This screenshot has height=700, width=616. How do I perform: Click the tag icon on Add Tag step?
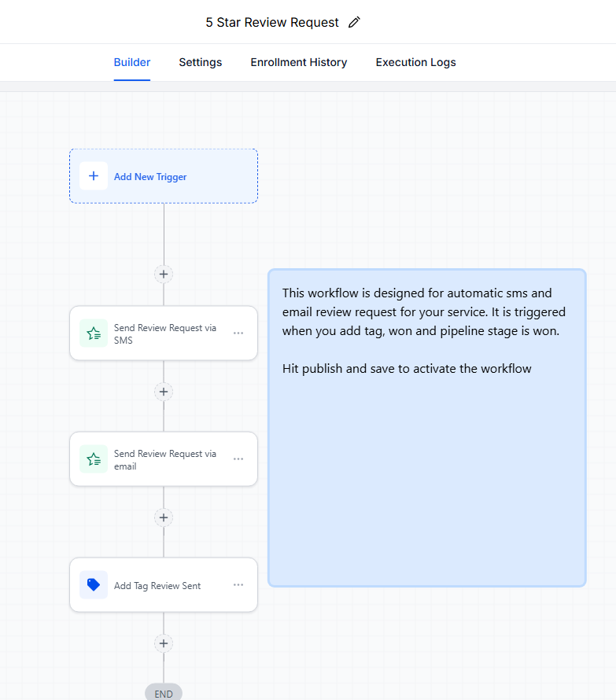[x=94, y=585]
